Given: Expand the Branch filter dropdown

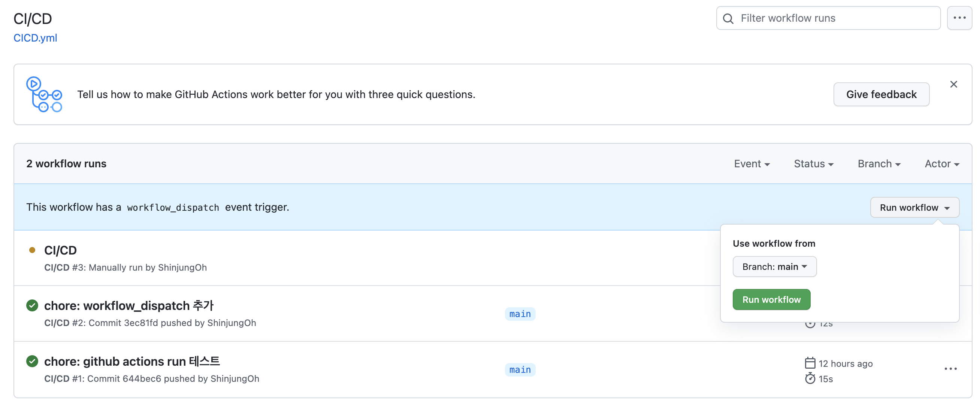Looking at the screenshot, I should point(879,164).
